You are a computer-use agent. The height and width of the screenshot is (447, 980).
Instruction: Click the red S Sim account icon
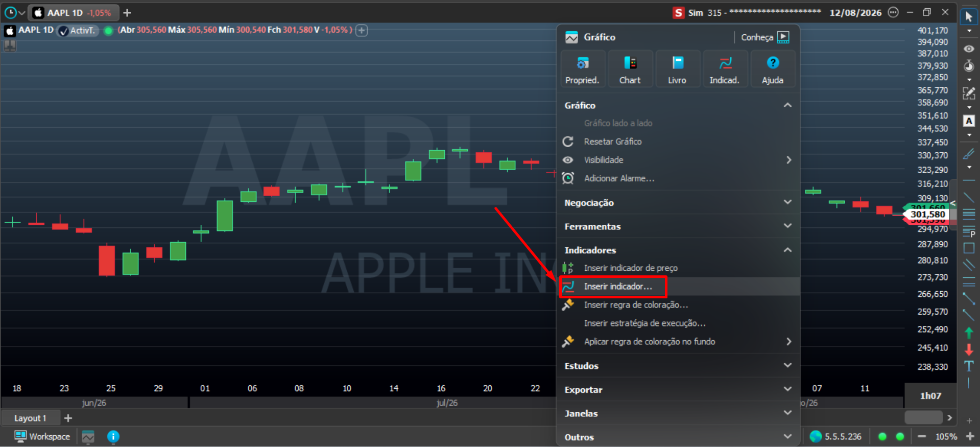click(678, 13)
